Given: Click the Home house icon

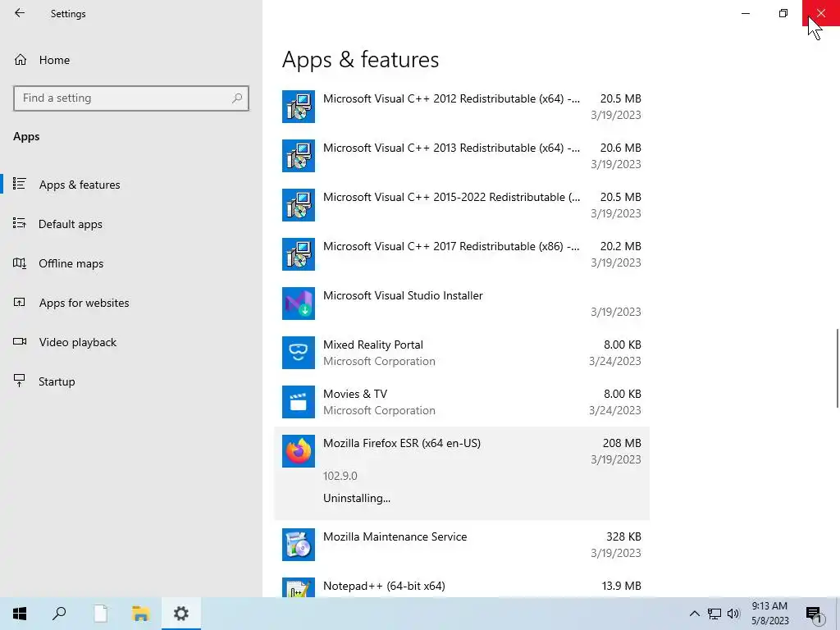Looking at the screenshot, I should [21, 59].
